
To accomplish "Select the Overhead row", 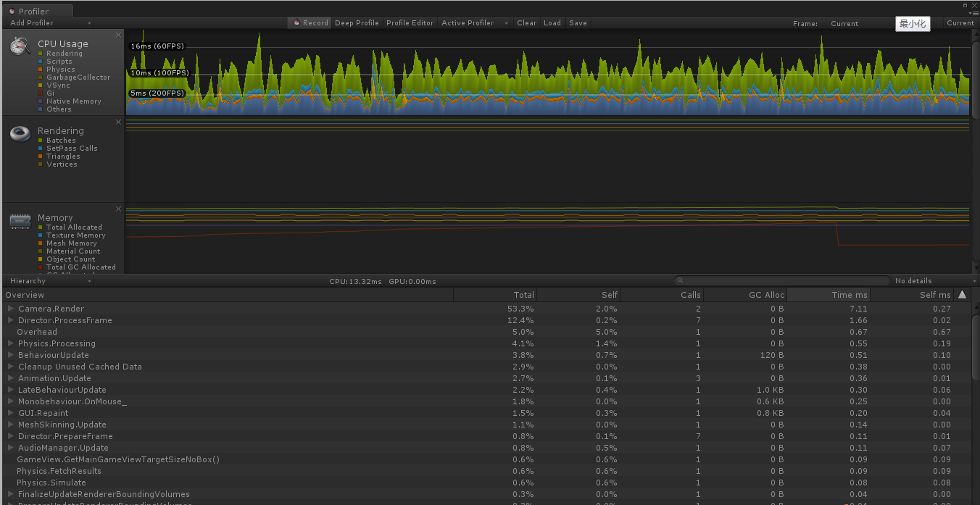I will coord(486,332).
